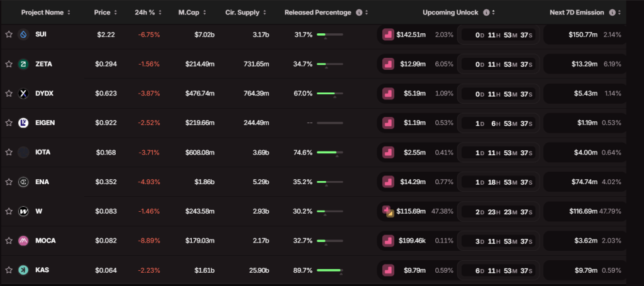644x286 pixels.
Task: Open the ZETA project name link
Action: point(43,64)
